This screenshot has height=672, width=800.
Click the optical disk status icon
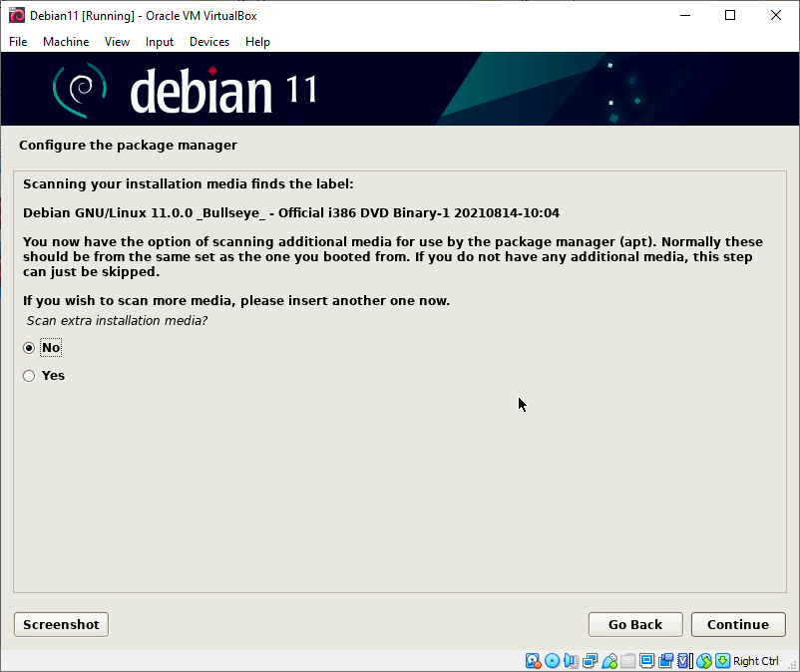pyautogui.click(x=552, y=661)
